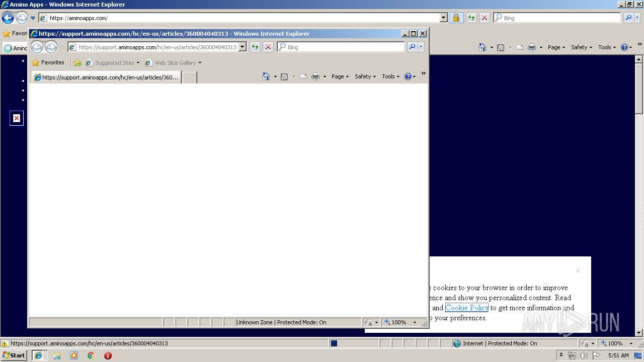
Task: Click main window Bing search box
Action: [557, 18]
